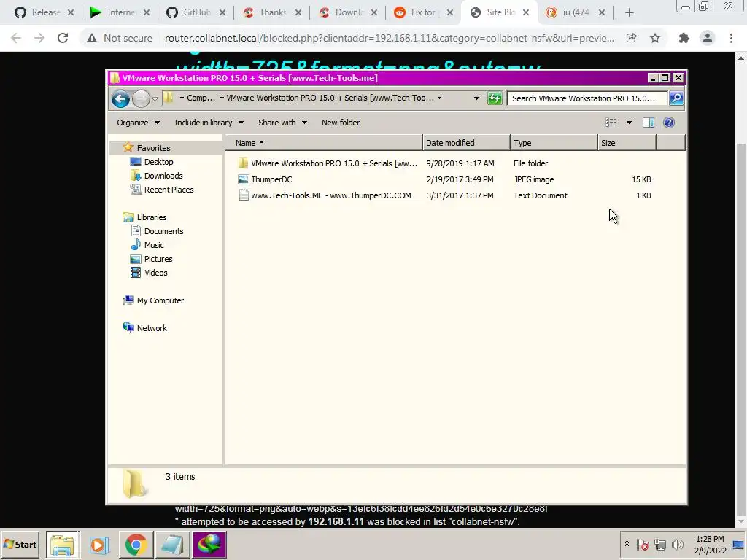Click the search magnifier icon in Explorer
Viewport: 747px width, 560px height.
(x=676, y=98)
